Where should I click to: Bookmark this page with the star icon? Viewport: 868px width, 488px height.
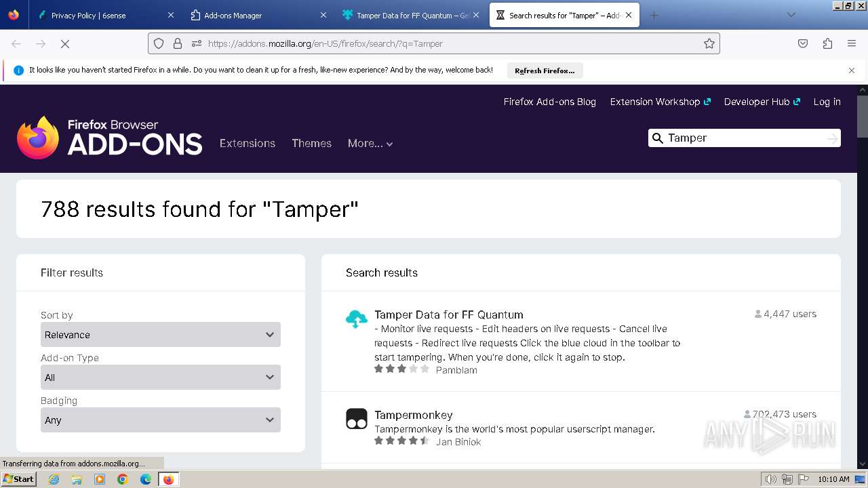709,43
